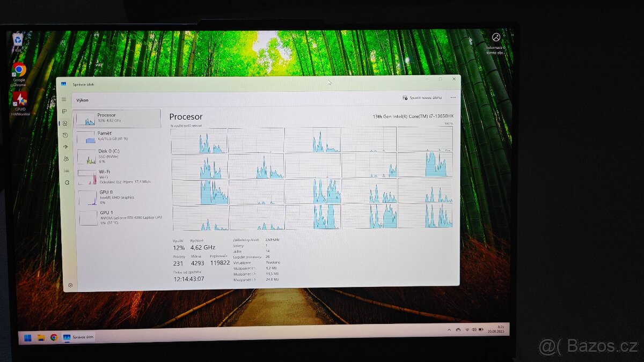Maximize the Task Manager window
This screenshot has height=362, width=644.
(440, 79)
